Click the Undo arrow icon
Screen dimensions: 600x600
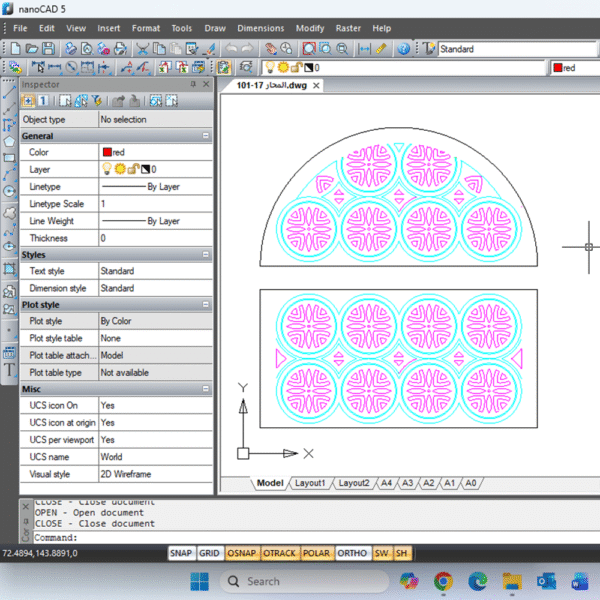(x=233, y=48)
